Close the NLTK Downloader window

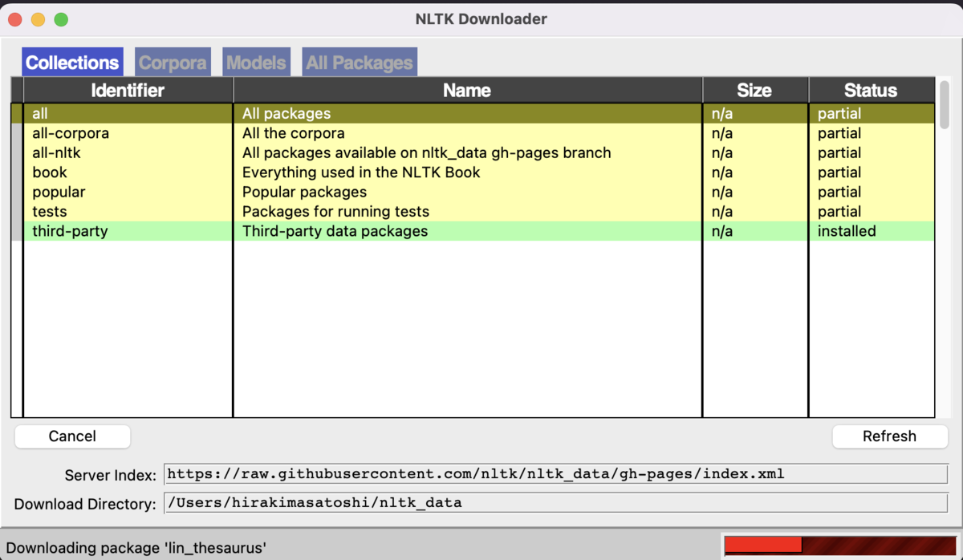click(x=15, y=19)
